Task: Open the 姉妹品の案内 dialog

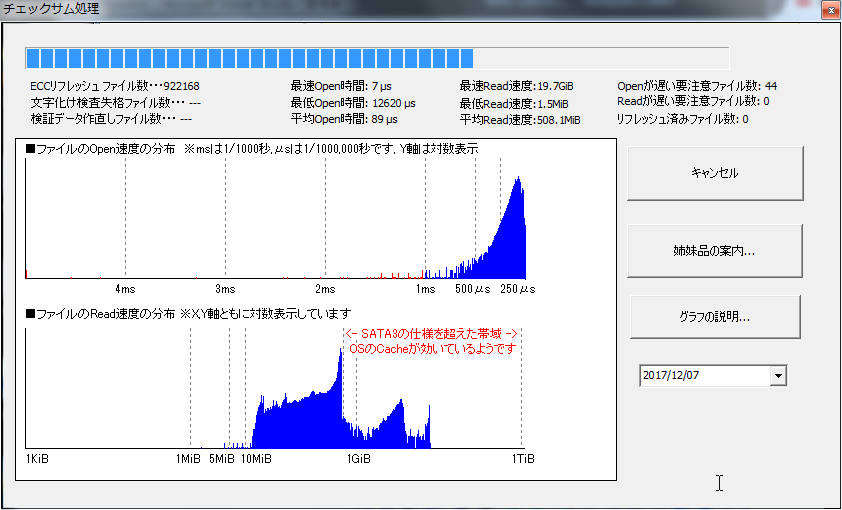Action: 714,251
